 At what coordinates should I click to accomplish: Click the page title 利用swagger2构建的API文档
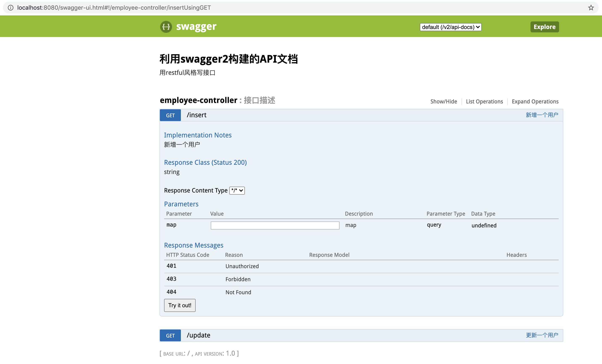(x=228, y=59)
